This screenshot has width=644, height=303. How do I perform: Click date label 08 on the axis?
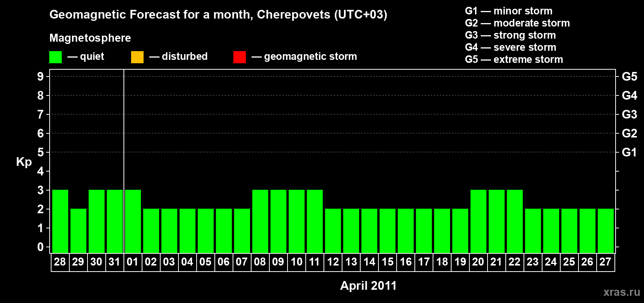coord(260,262)
